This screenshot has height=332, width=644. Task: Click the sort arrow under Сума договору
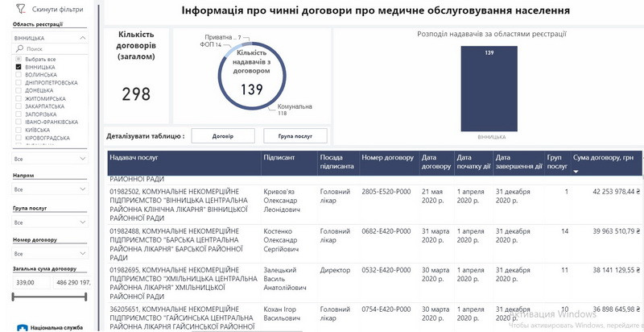(x=576, y=171)
